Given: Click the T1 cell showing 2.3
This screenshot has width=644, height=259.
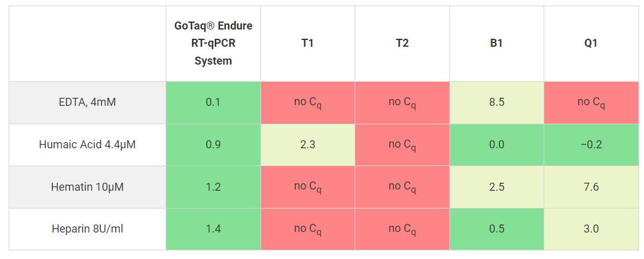Looking at the screenshot, I should [x=308, y=145].
